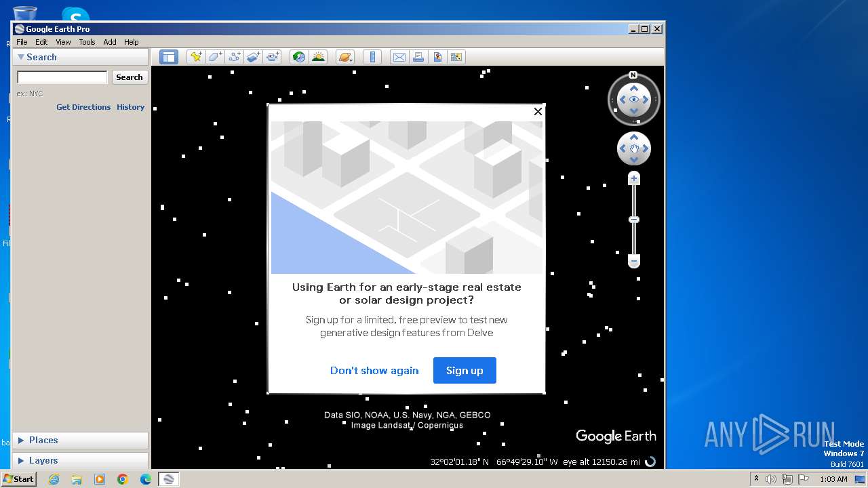The width and height of the screenshot is (868, 488).
Task: Show sunlight across the landscape icon
Action: [x=318, y=57]
